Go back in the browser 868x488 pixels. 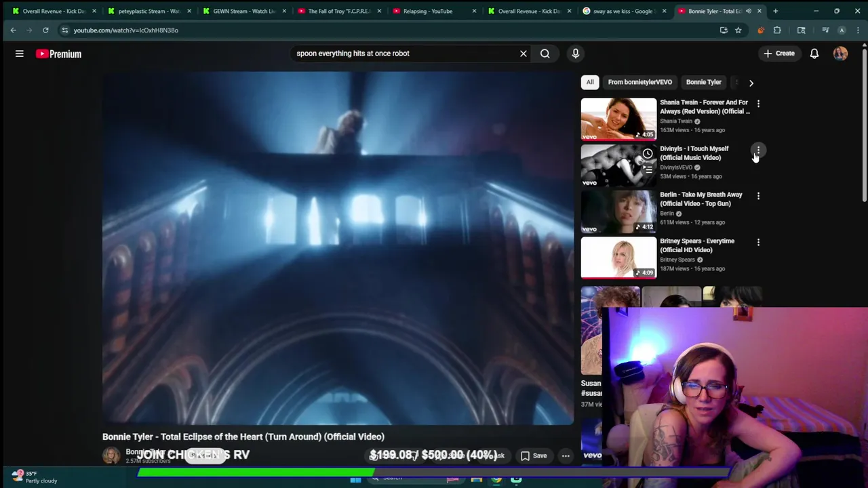point(13,30)
